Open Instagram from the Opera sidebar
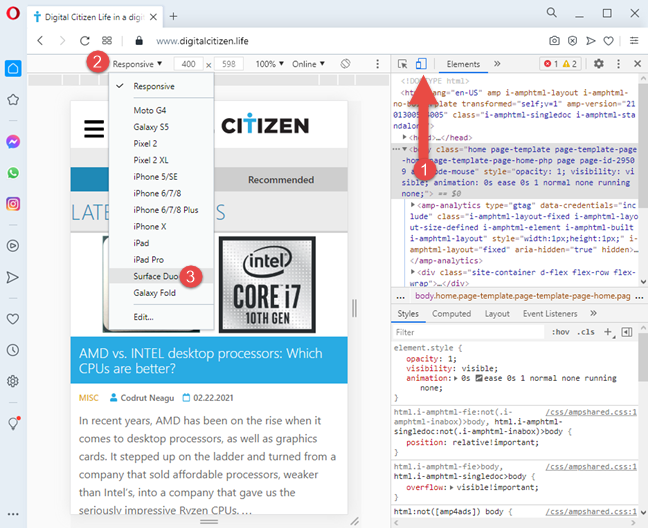Viewport: 648px width, 528px height. [13, 203]
